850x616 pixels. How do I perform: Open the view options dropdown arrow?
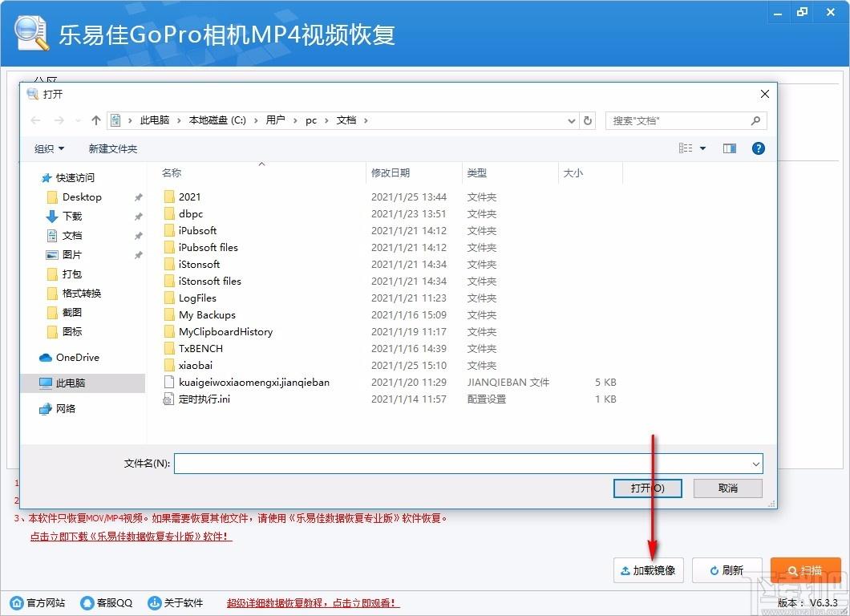coord(702,148)
